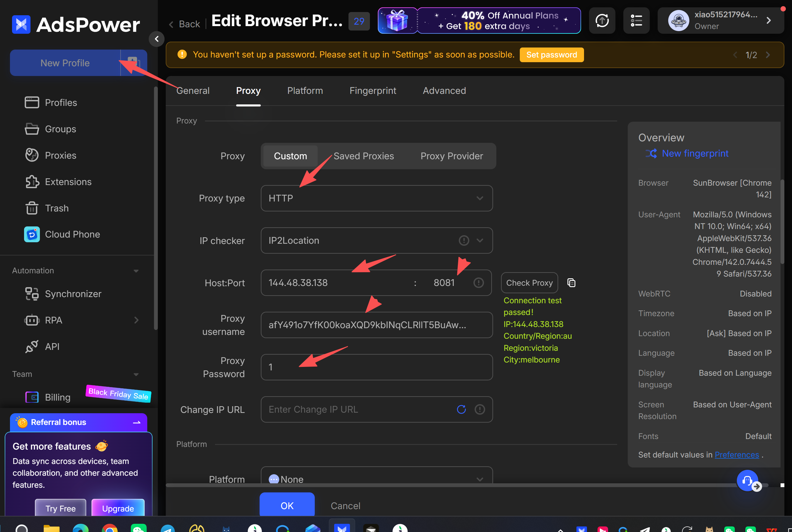This screenshot has width=792, height=532.
Task: Open the Advanced tab
Action: tap(444, 91)
